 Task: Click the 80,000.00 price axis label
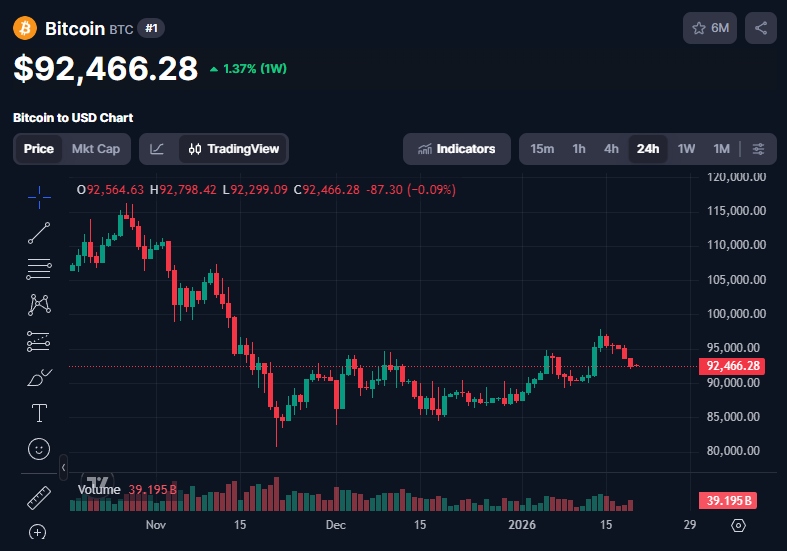coord(733,451)
